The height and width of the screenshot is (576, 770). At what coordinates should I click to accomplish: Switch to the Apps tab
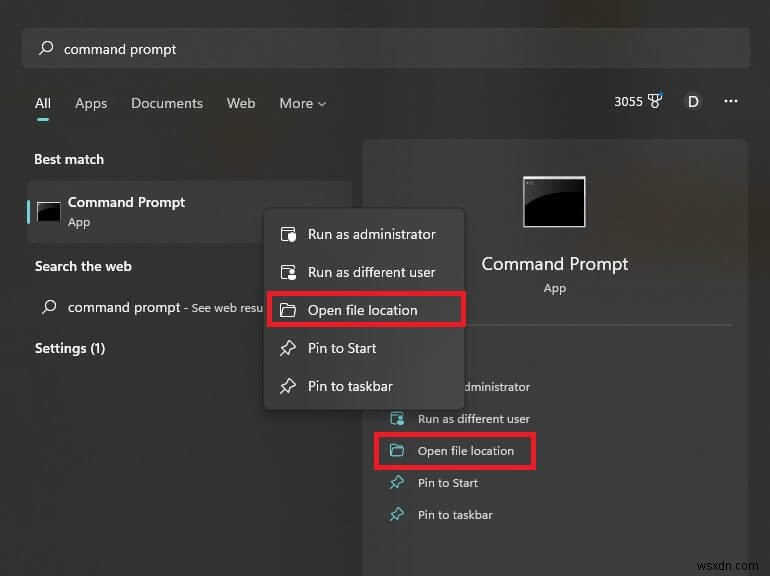(x=91, y=103)
